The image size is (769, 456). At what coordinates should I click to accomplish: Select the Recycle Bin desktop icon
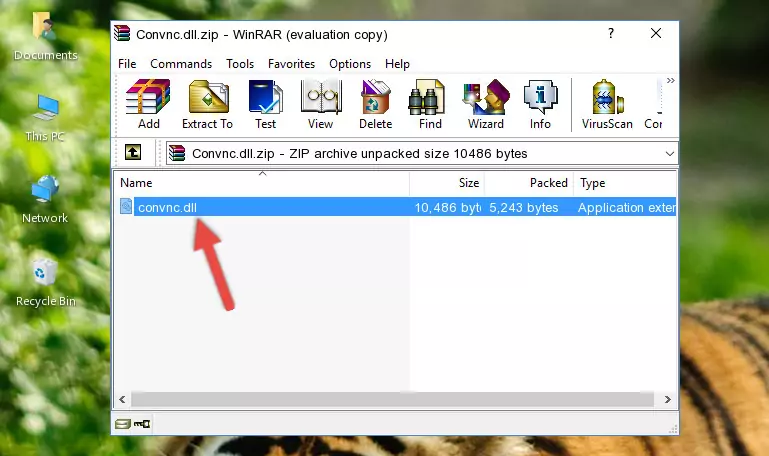(x=46, y=283)
